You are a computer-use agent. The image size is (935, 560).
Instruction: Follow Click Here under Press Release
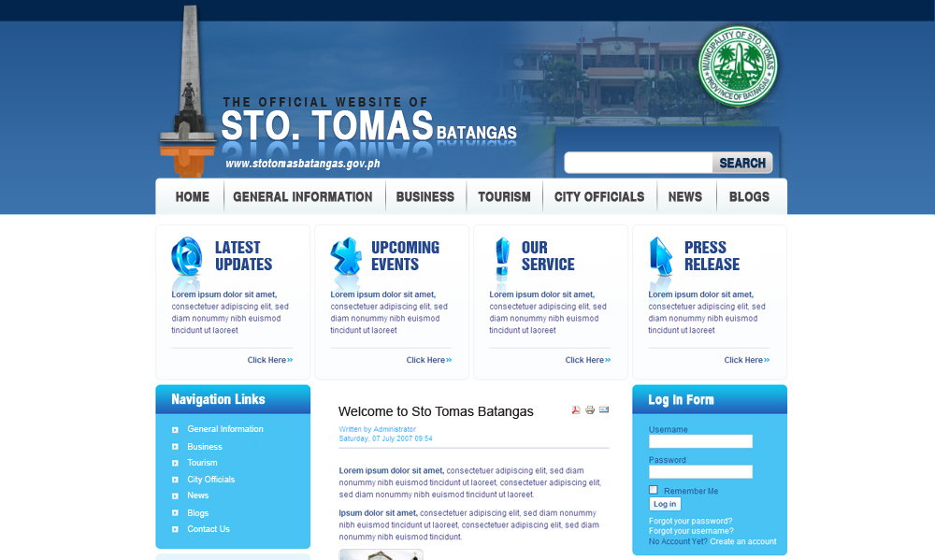point(746,360)
